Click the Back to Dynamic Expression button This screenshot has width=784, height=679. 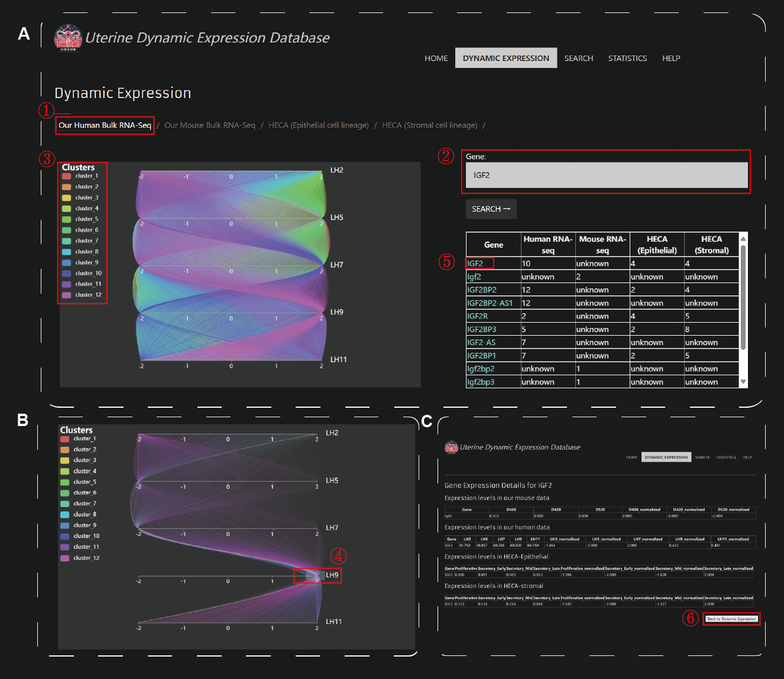coord(731,619)
